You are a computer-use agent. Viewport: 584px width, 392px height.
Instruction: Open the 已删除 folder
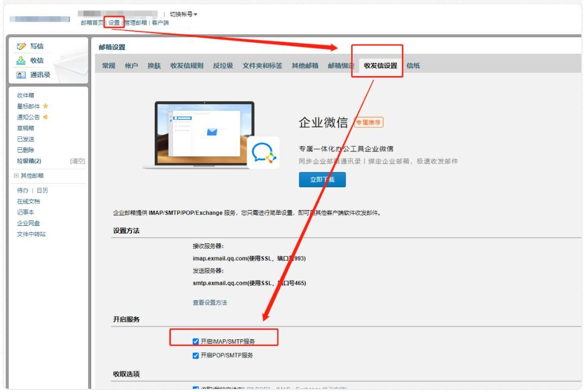coord(26,150)
